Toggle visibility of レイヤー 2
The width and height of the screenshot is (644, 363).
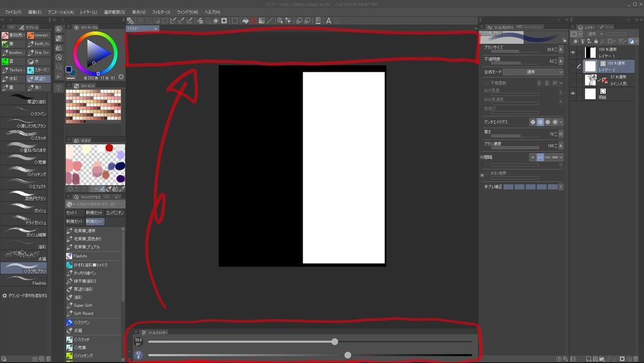(x=573, y=66)
